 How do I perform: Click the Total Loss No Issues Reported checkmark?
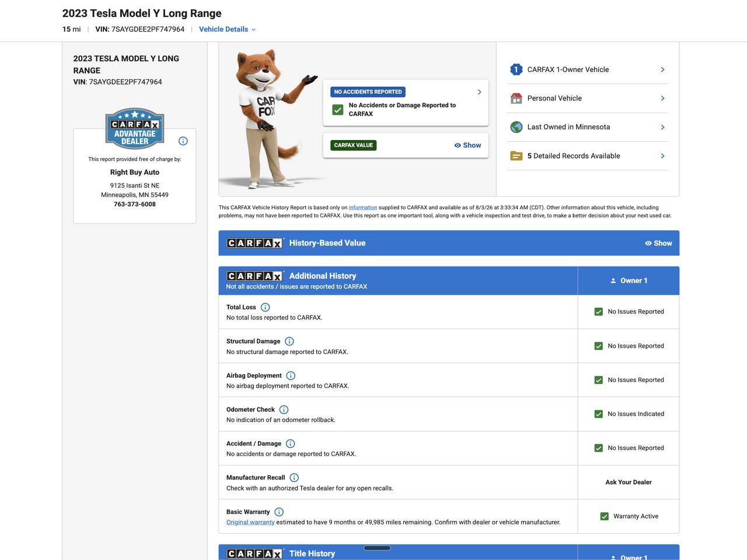click(598, 311)
